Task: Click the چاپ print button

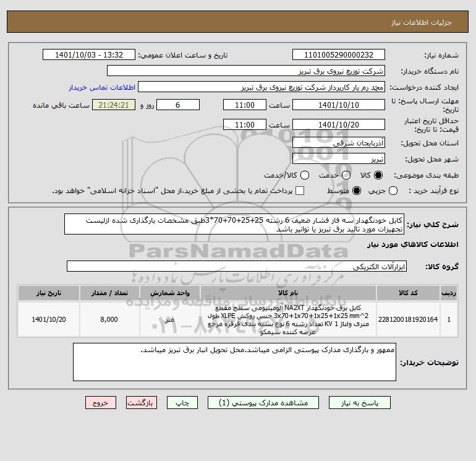Action: coord(182,403)
